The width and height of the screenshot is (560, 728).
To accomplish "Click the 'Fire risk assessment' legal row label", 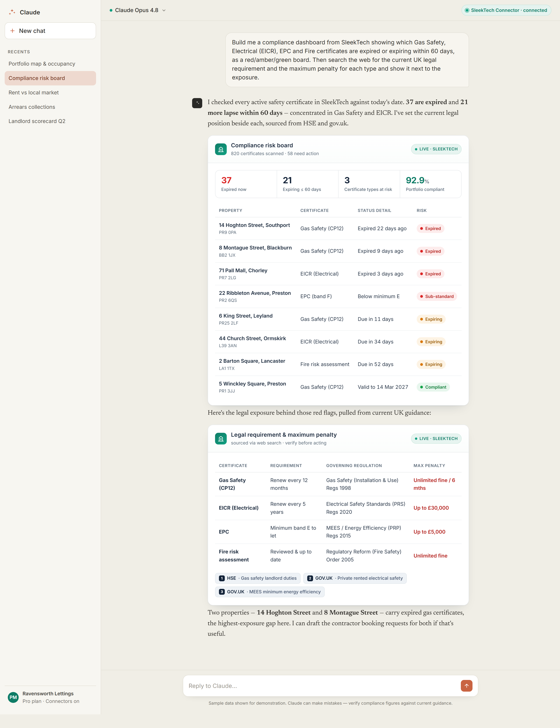I will click(x=234, y=556).
